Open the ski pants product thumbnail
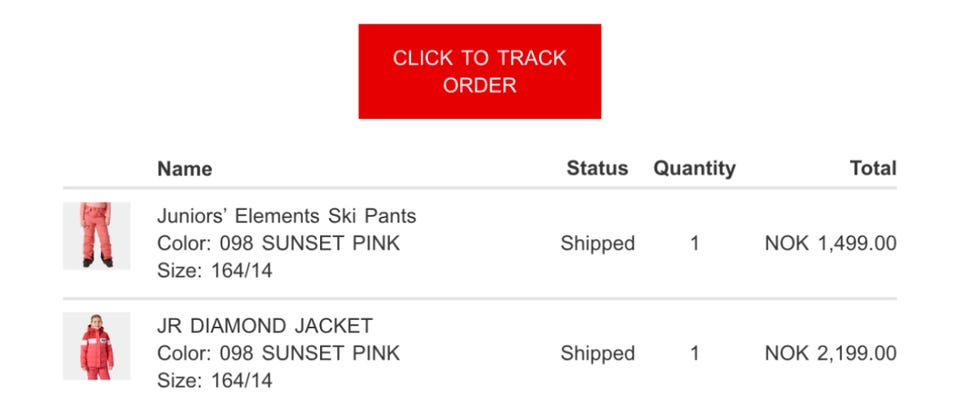Image resolution: width=960 pixels, height=404 pixels. 96,236
